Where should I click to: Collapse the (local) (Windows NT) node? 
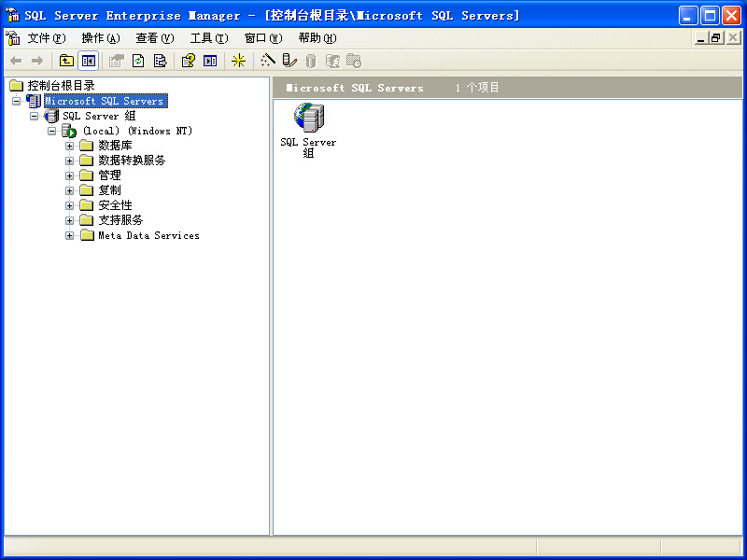click(52, 131)
